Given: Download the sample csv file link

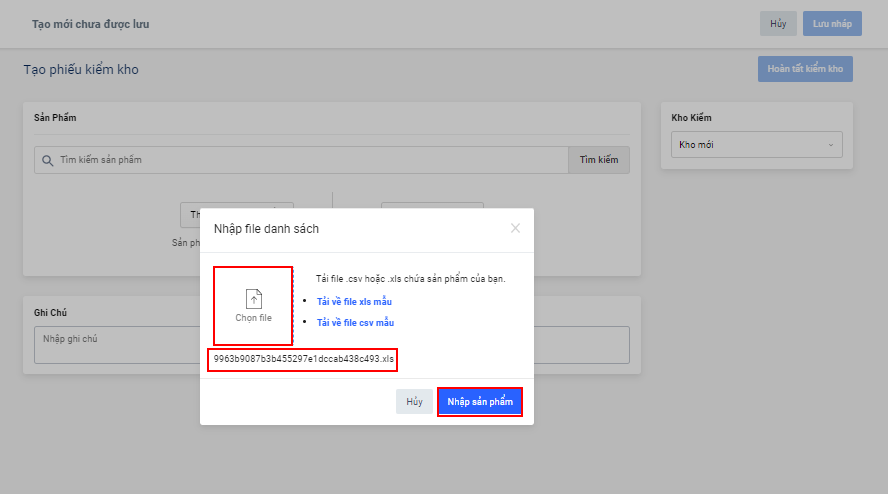Looking at the screenshot, I should [355, 322].
